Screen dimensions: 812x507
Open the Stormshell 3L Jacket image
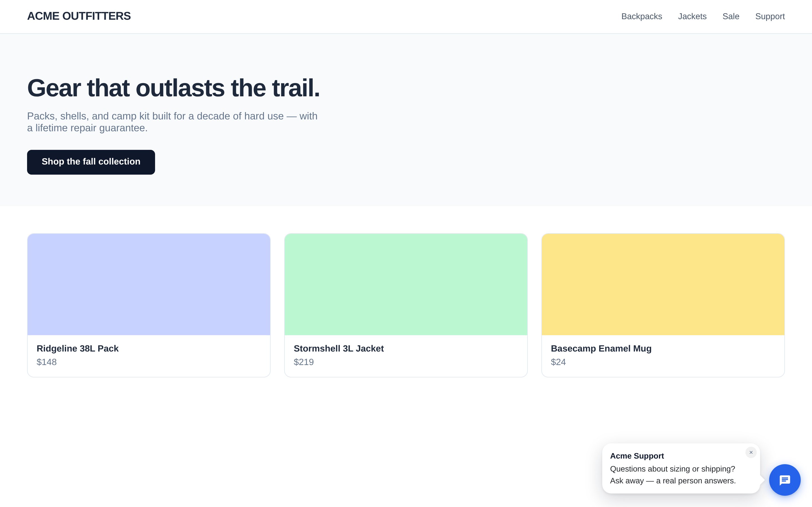[406, 284]
